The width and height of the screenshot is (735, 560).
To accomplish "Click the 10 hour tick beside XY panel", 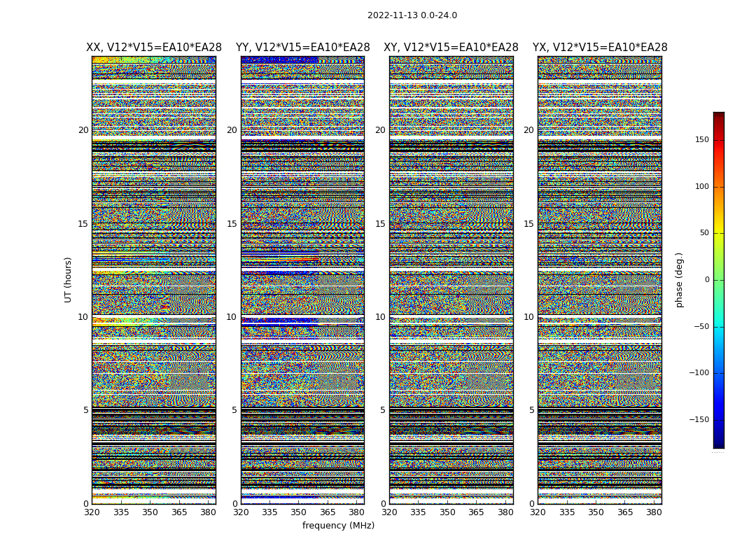I will tap(380, 317).
